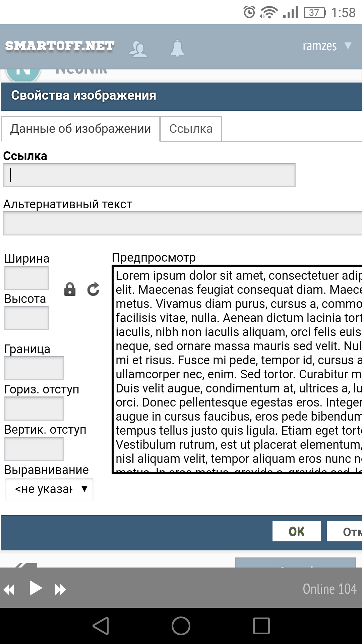Switch to the Ссылка tab
The image size is (362, 644).
191,129
